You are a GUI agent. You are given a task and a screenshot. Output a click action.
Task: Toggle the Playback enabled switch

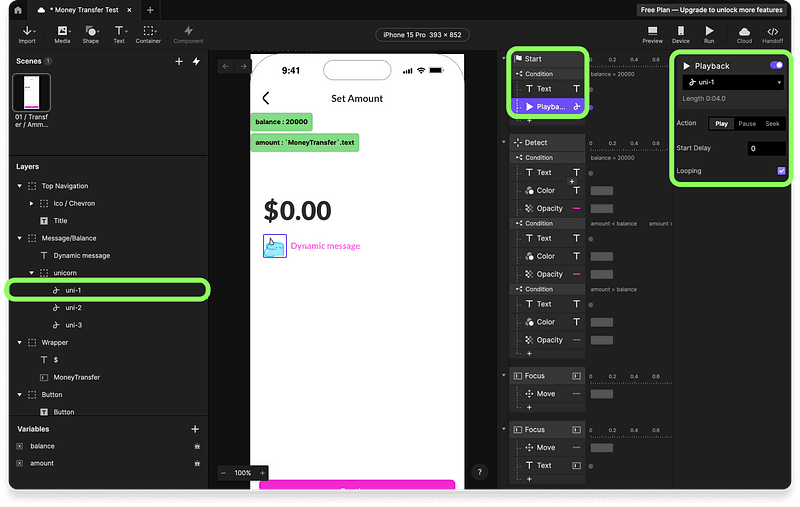click(x=776, y=65)
